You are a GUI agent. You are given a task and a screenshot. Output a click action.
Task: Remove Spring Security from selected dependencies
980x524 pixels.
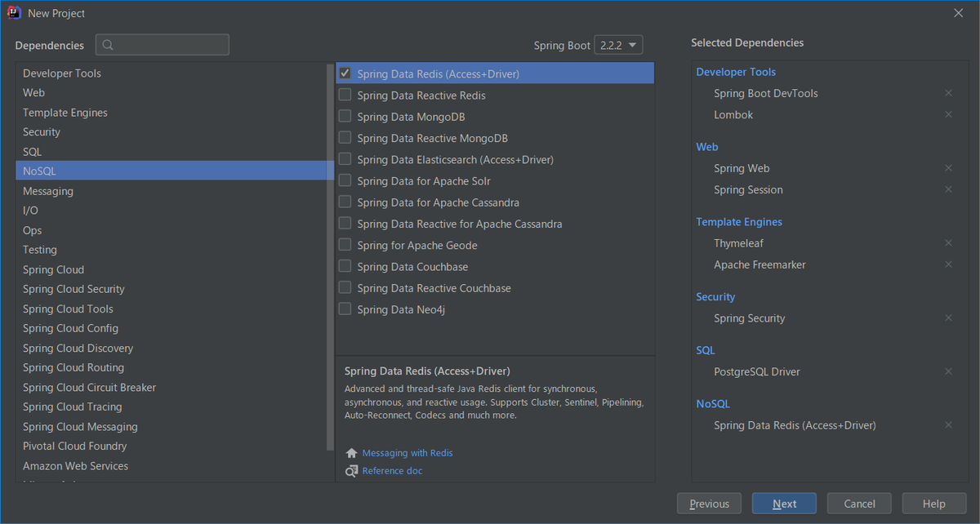click(x=948, y=318)
